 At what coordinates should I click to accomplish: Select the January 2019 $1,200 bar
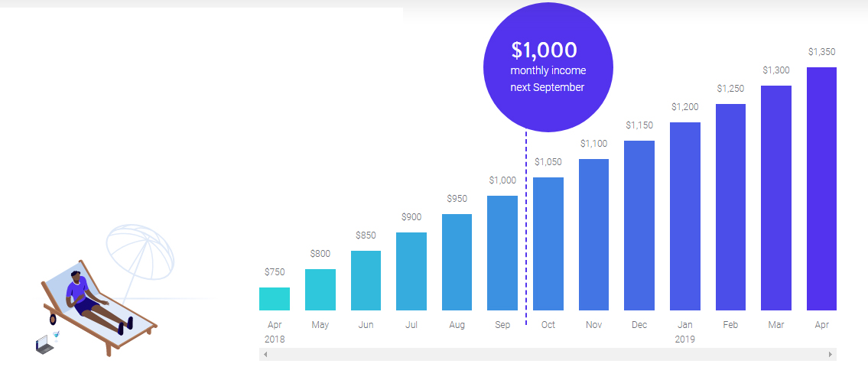coord(685,216)
